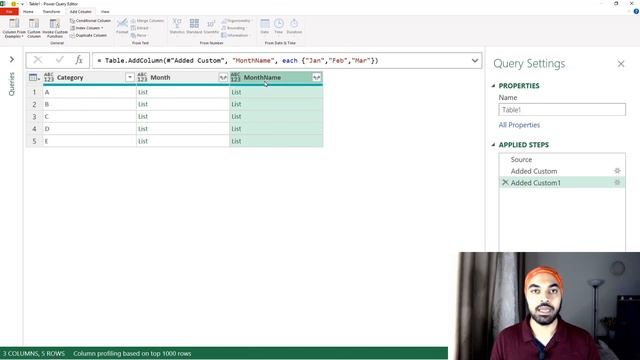Viewport: 640px width, 360px height.
Task: Open the Custom Column dialog
Action: point(34,28)
